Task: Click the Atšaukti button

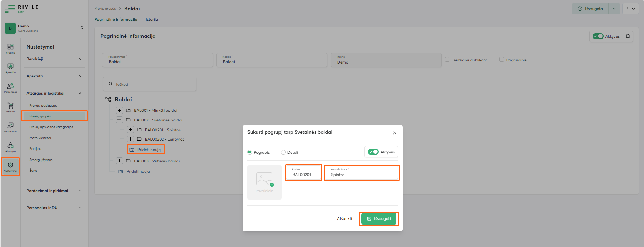Action: click(344, 219)
